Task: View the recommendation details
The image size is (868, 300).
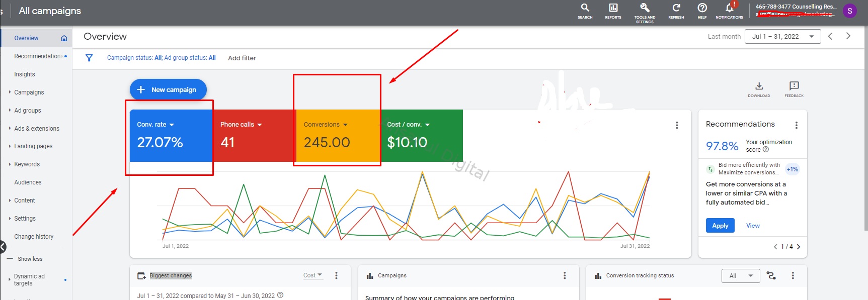Action: (x=753, y=226)
